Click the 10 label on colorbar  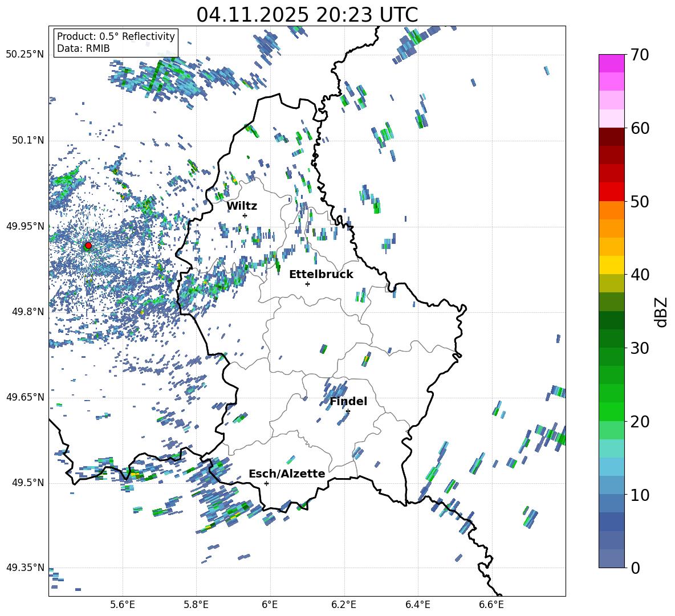point(640,495)
